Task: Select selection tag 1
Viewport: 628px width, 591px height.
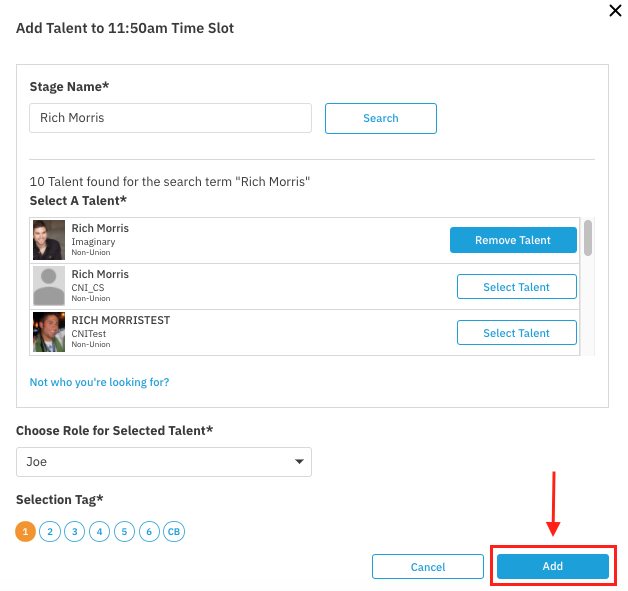Action: 25,532
